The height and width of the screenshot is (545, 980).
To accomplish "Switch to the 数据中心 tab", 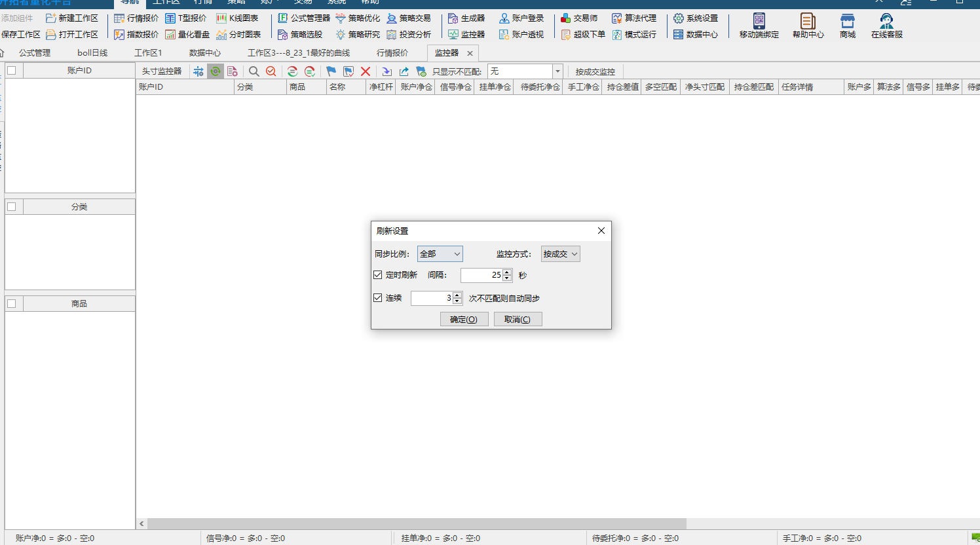I will click(x=205, y=53).
